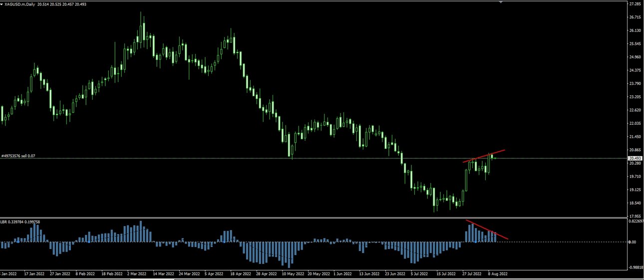Click the 20 May 2022 date label
Screen dimensions: 644x280
pos(319,274)
